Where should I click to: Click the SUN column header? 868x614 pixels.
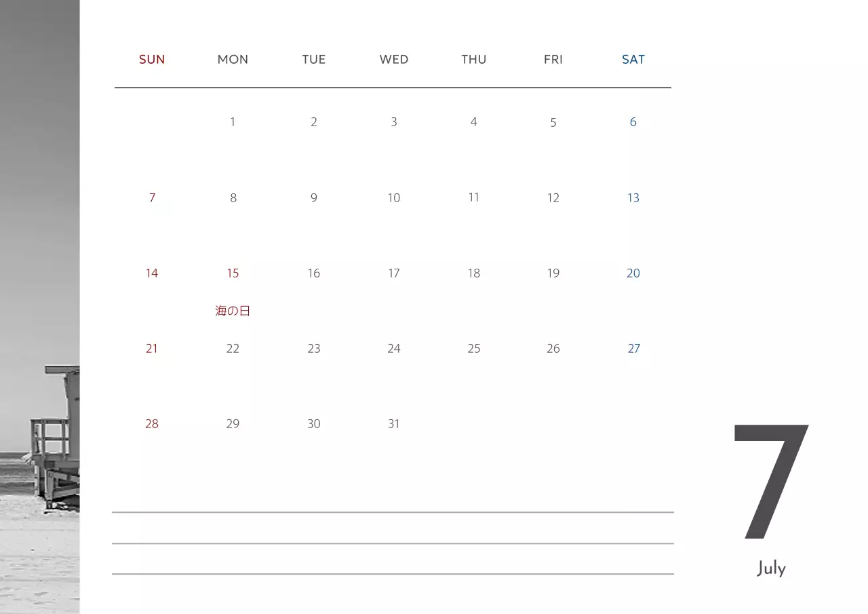(x=152, y=60)
